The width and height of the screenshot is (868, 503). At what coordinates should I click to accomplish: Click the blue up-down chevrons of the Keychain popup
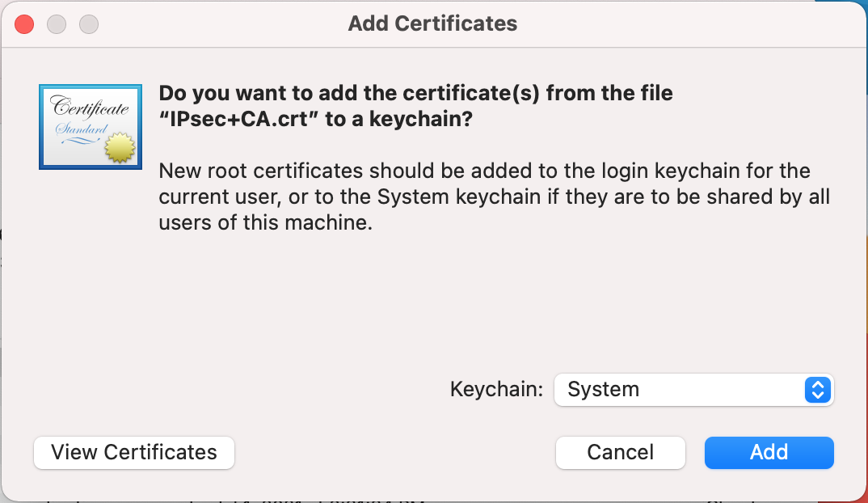[x=818, y=390]
